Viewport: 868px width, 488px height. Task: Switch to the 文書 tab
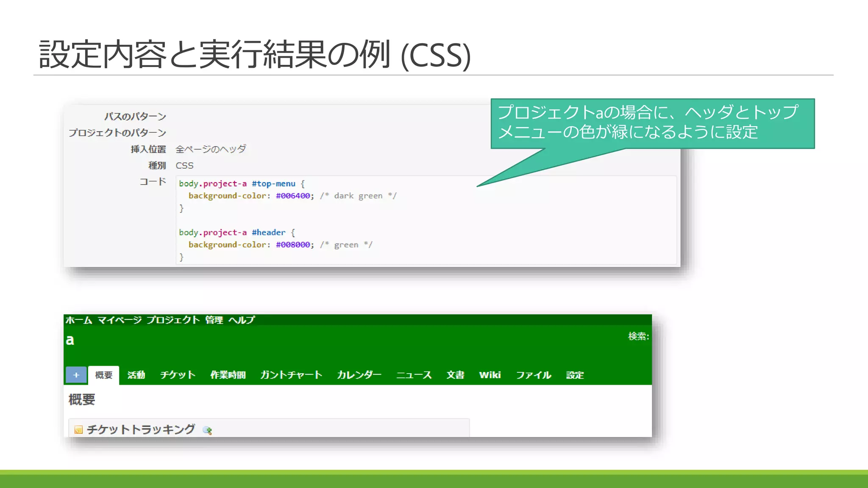[455, 375]
